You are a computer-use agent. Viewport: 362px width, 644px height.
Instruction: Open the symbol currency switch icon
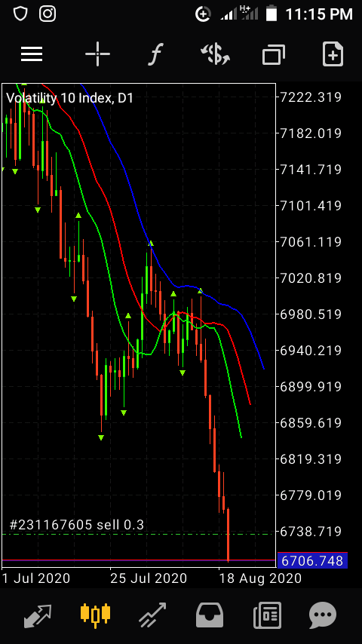215,54
